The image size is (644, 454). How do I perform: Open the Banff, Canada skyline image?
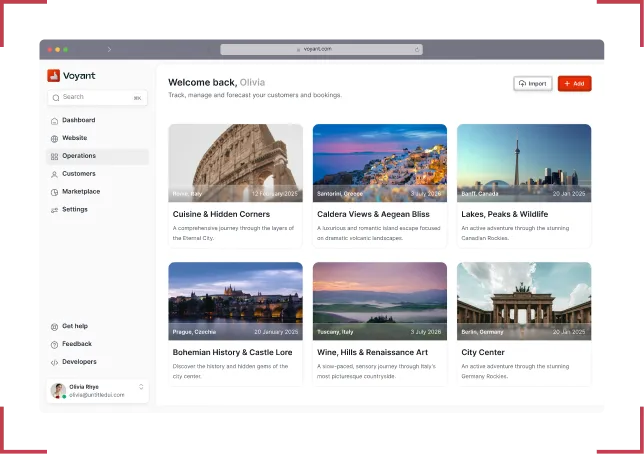pyautogui.click(x=524, y=163)
